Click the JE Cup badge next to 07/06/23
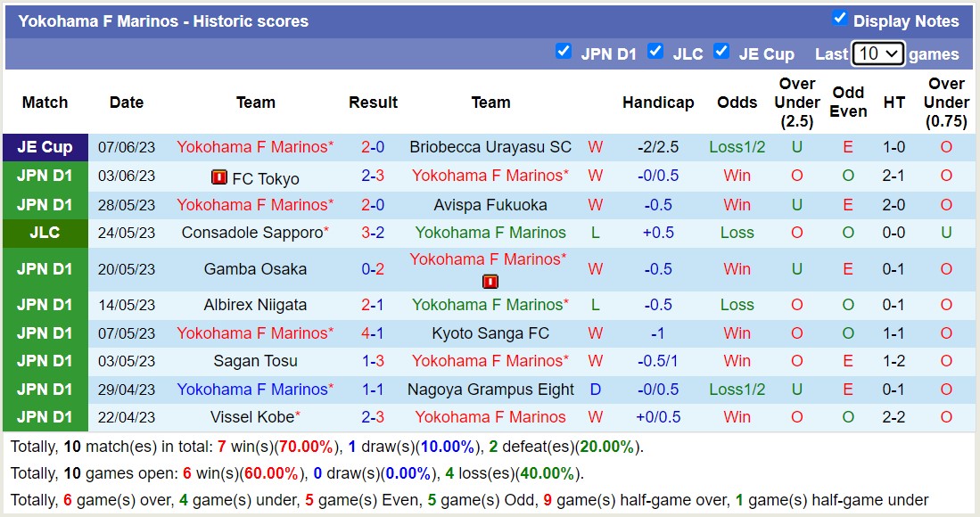980x517 pixels. [45, 146]
